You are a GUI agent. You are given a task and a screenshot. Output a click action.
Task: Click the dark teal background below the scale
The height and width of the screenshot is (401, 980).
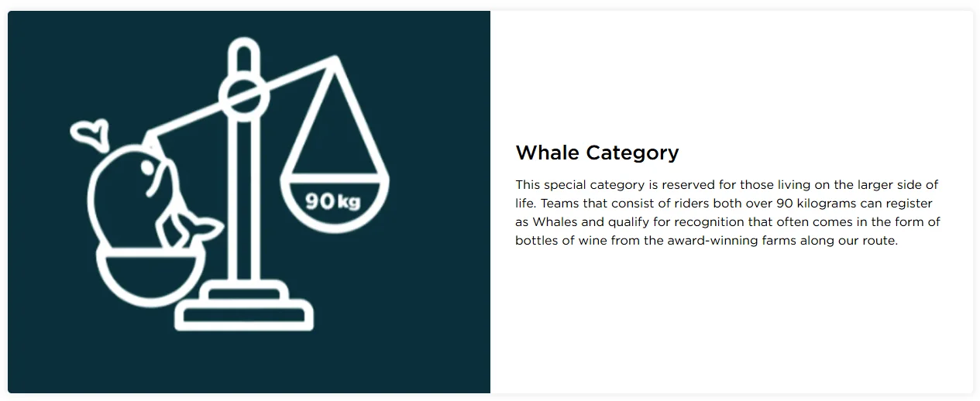pos(248,364)
